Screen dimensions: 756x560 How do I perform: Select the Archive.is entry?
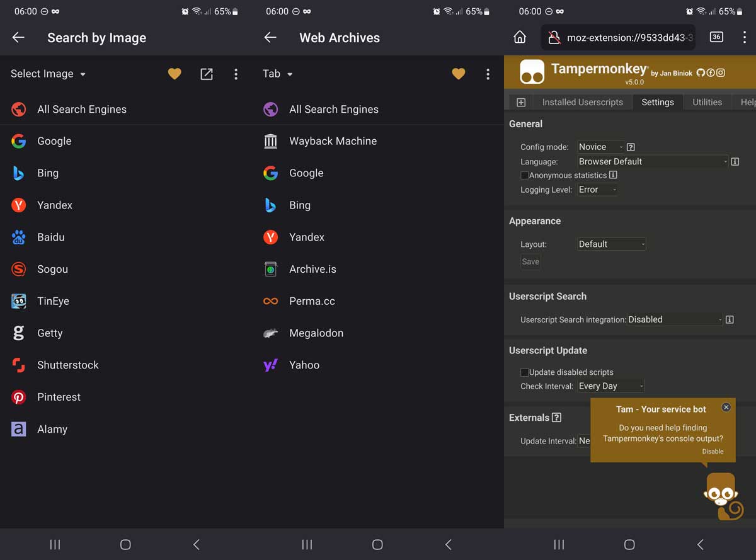click(x=378, y=269)
